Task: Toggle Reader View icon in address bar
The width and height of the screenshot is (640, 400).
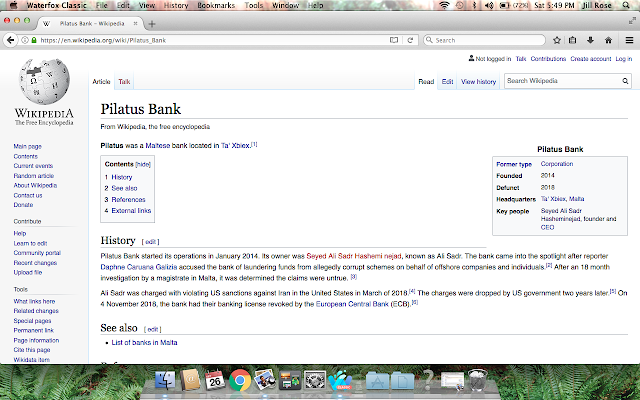Action: (x=393, y=40)
